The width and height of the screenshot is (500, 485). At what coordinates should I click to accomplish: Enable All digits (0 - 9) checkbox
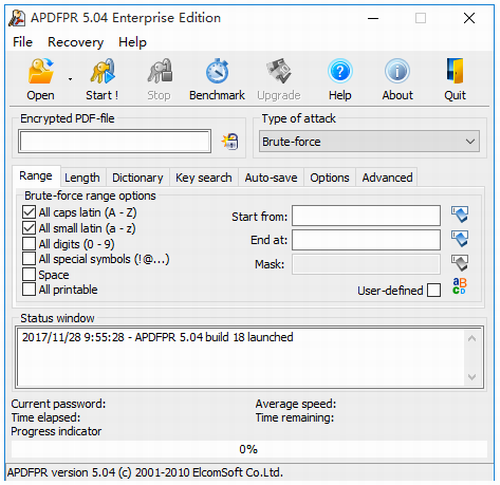point(29,244)
